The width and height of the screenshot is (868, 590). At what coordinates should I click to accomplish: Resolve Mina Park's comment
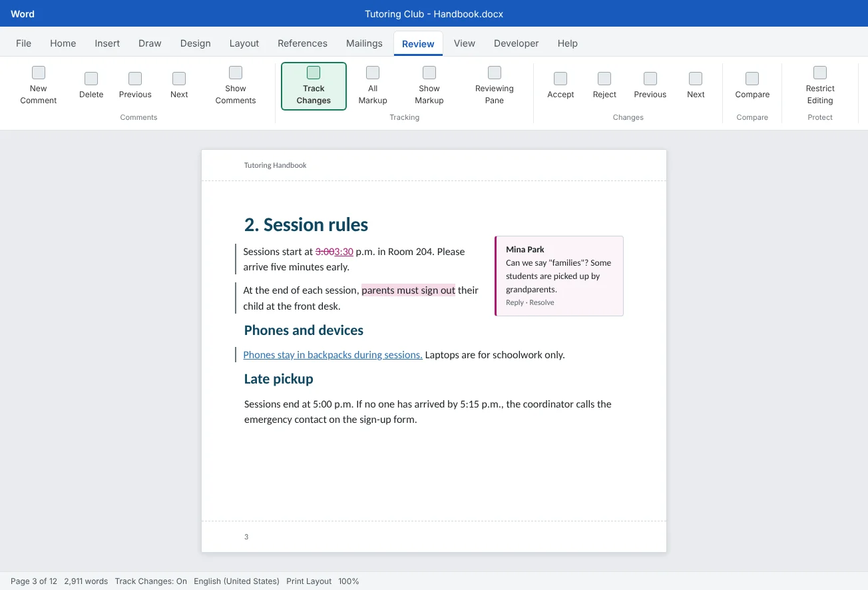(x=542, y=302)
